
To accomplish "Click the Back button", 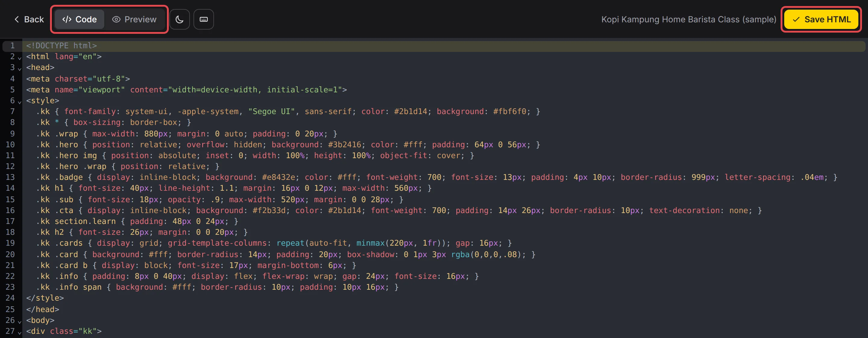I will (x=29, y=19).
